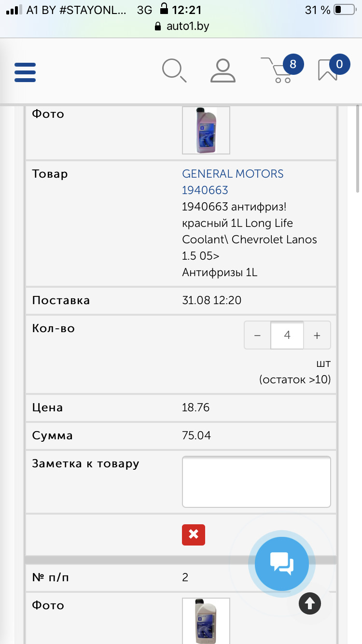Decrease quantity with the minus button
362x644 pixels.
pyautogui.click(x=257, y=335)
